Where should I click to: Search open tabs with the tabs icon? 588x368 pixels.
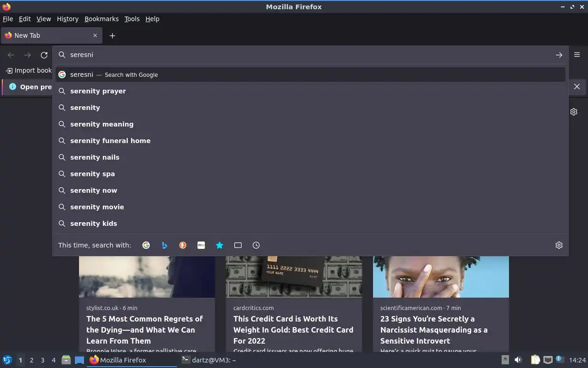click(x=238, y=245)
